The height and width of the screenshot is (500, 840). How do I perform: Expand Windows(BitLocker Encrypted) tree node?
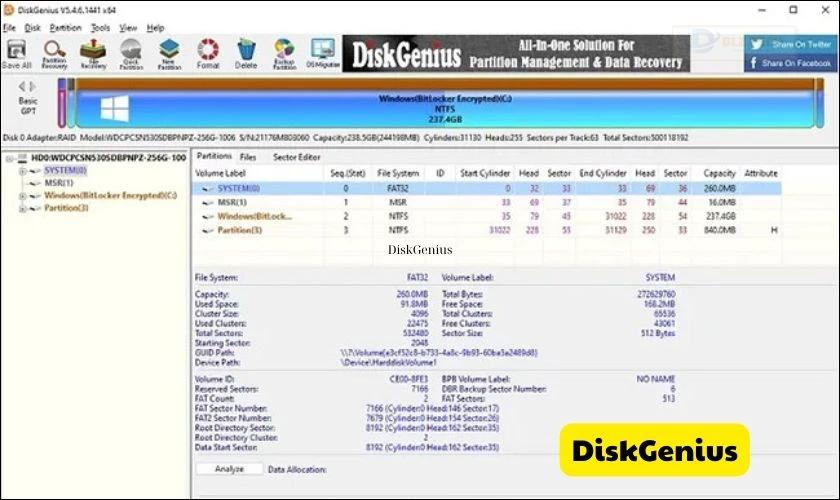tap(22, 196)
